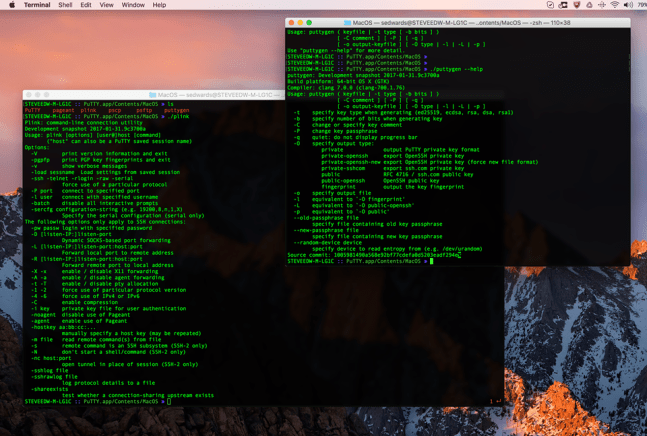Minimize the puttygen terminal window
This screenshot has height=436, width=647.
(x=300, y=23)
